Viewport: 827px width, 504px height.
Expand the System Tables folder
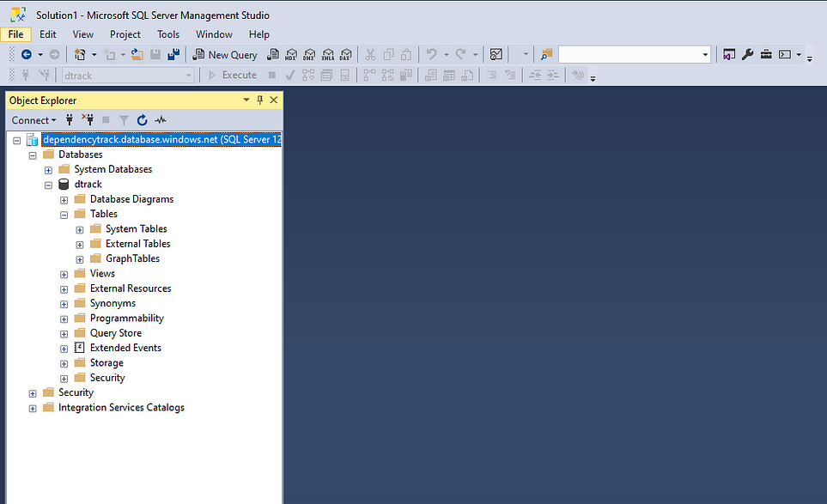(80, 230)
